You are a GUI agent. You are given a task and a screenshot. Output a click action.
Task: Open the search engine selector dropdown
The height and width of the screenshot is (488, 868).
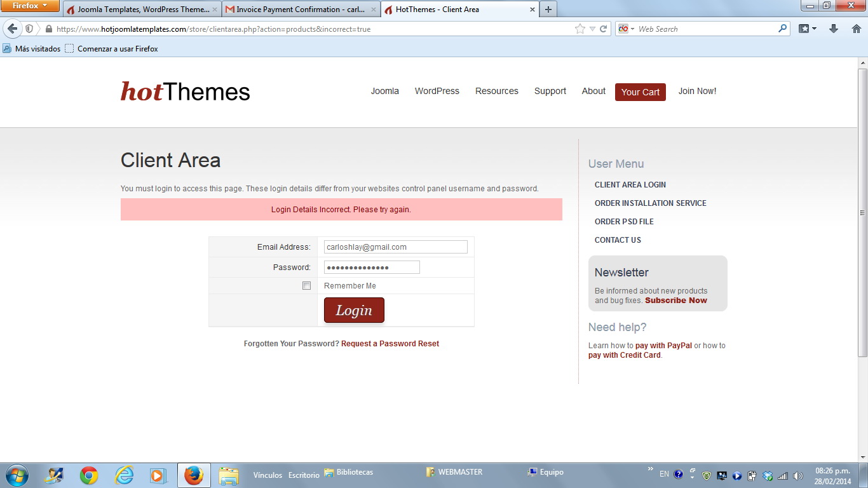[627, 29]
